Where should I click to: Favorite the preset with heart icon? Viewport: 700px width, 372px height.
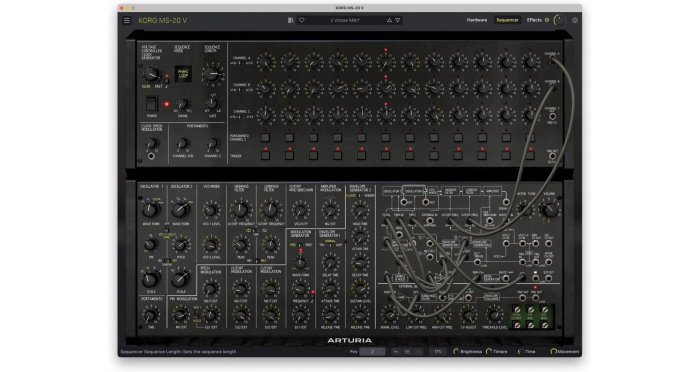pyautogui.click(x=302, y=20)
